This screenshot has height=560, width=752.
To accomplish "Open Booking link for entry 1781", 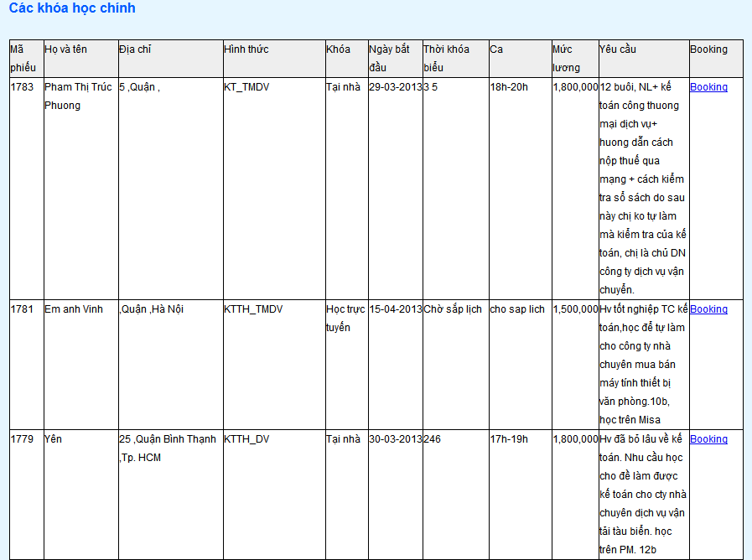I will pyautogui.click(x=708, y=309).
